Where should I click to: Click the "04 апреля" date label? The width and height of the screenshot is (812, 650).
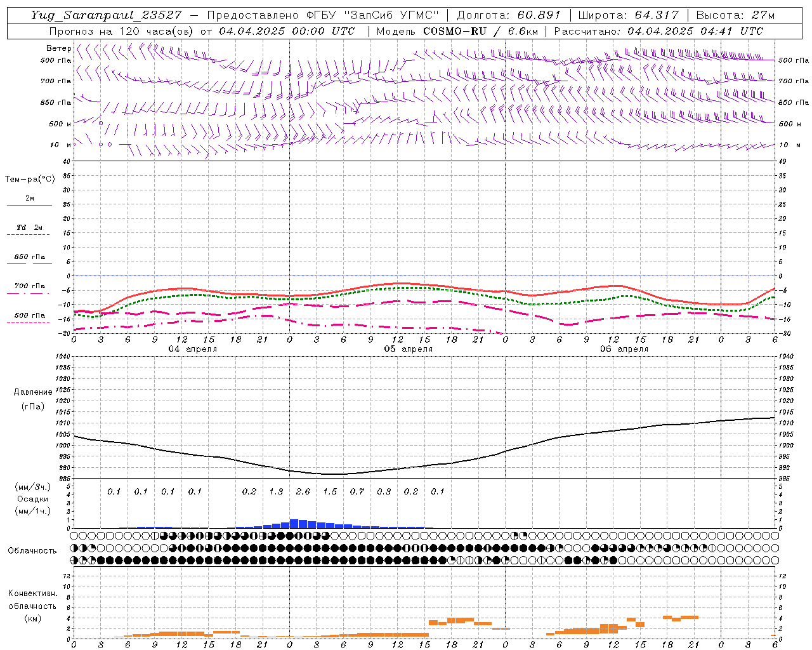point(193,349)
